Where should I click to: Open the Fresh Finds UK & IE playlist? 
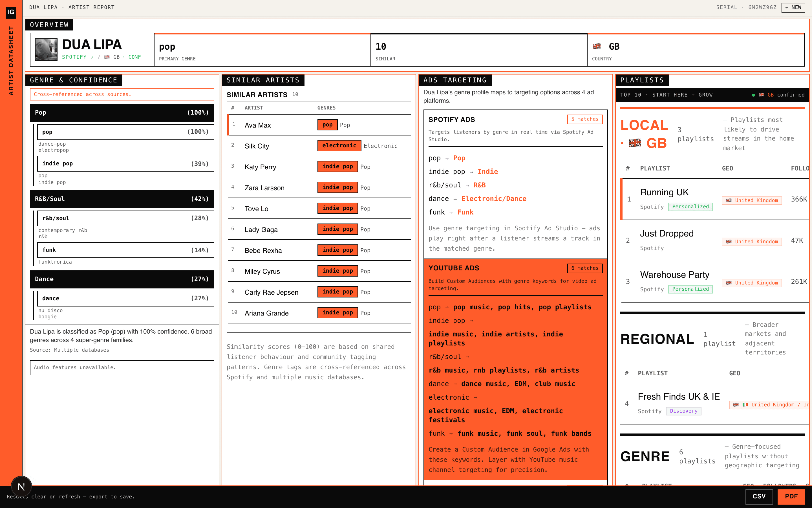click(x=679, y=397)
